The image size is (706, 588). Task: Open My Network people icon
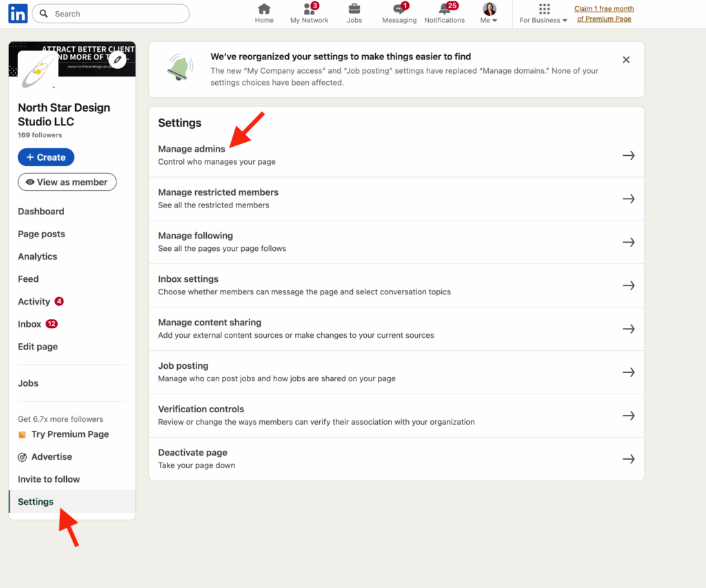309,8
